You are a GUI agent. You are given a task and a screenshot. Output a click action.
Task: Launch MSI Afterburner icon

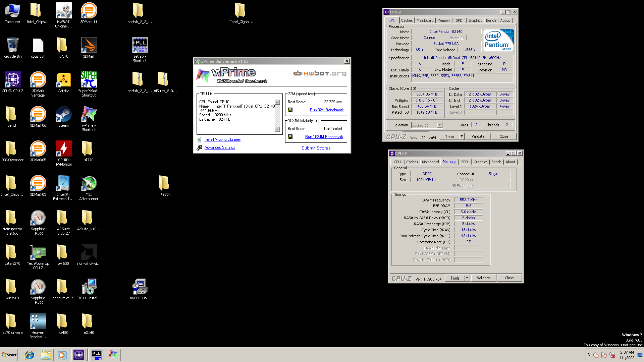point(89,188)
